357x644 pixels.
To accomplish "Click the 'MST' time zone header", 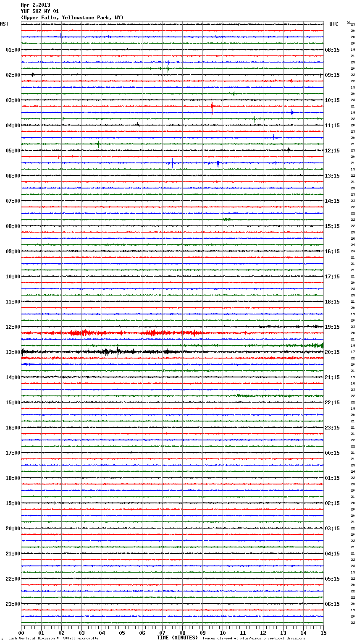I will [x=4, y=24].
